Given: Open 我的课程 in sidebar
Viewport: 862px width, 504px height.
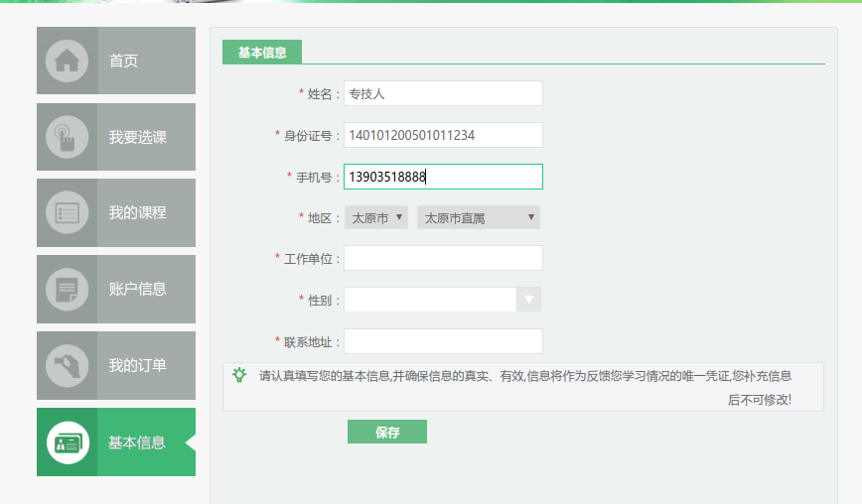Looking at the screenshot, I should click(x=116, y=213).
